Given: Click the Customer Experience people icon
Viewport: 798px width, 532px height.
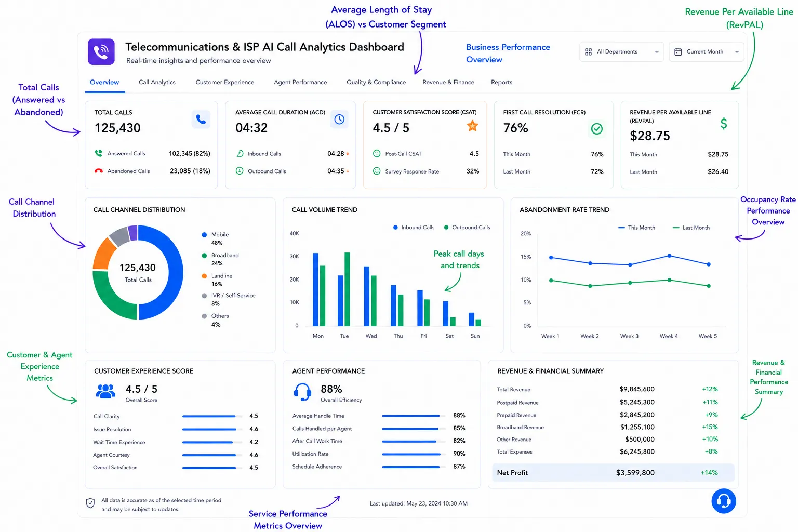Looking at the screenshot, I should 106,391.
